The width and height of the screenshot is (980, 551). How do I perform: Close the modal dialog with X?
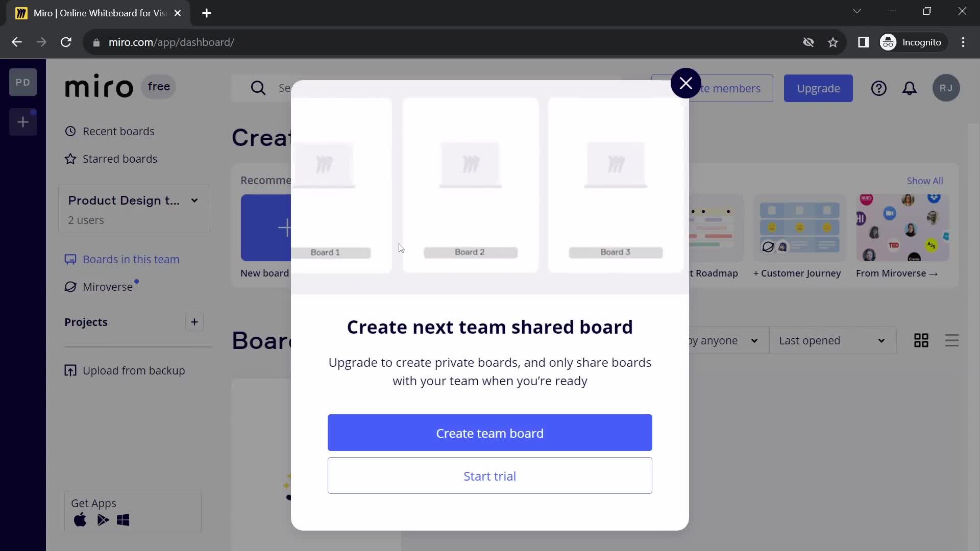tap(686, 82)
